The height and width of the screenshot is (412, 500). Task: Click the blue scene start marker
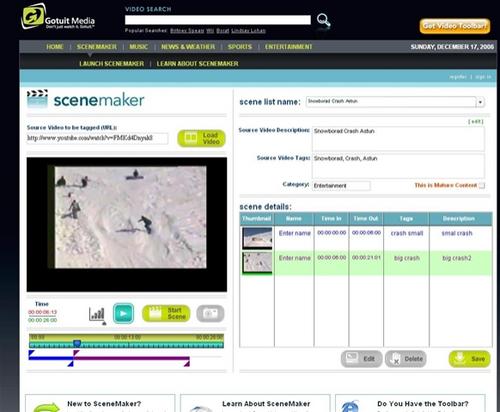click(31, 353)
